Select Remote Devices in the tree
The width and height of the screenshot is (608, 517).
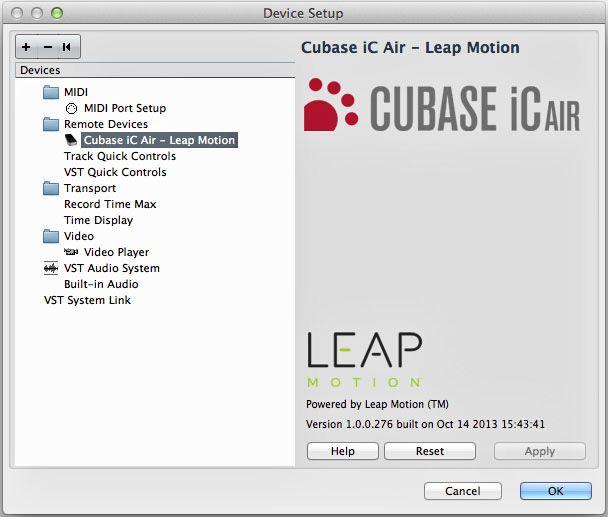pos(106,124)
